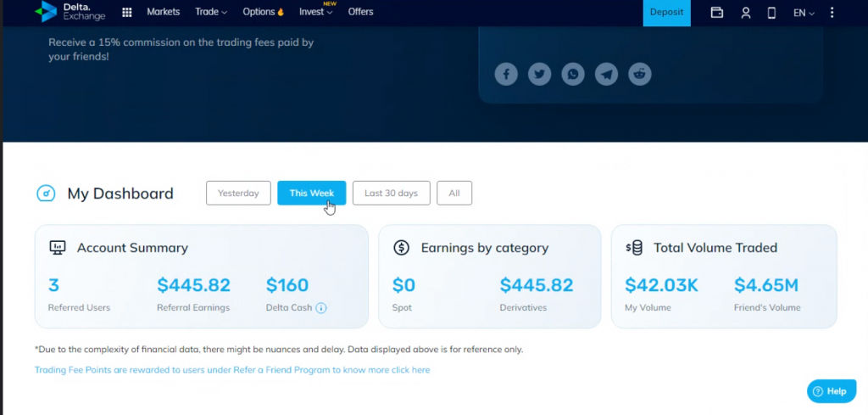Expand the Invest dropdown menu
The image size is (868, 415).
(316, 12)
